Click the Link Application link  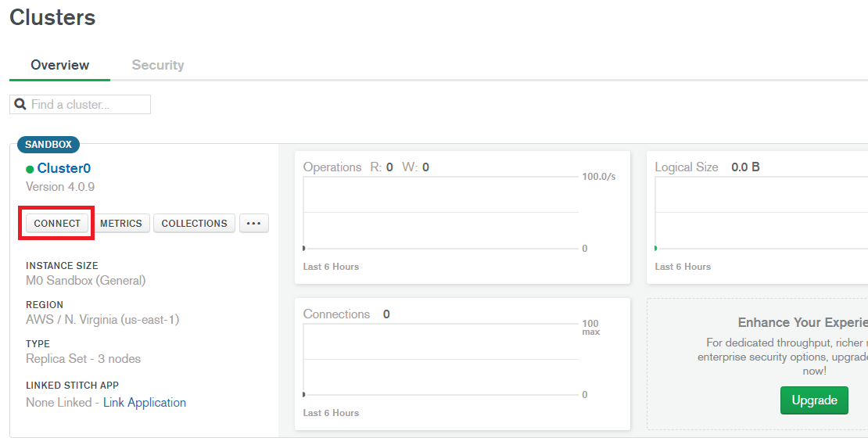tap(145, 403)
